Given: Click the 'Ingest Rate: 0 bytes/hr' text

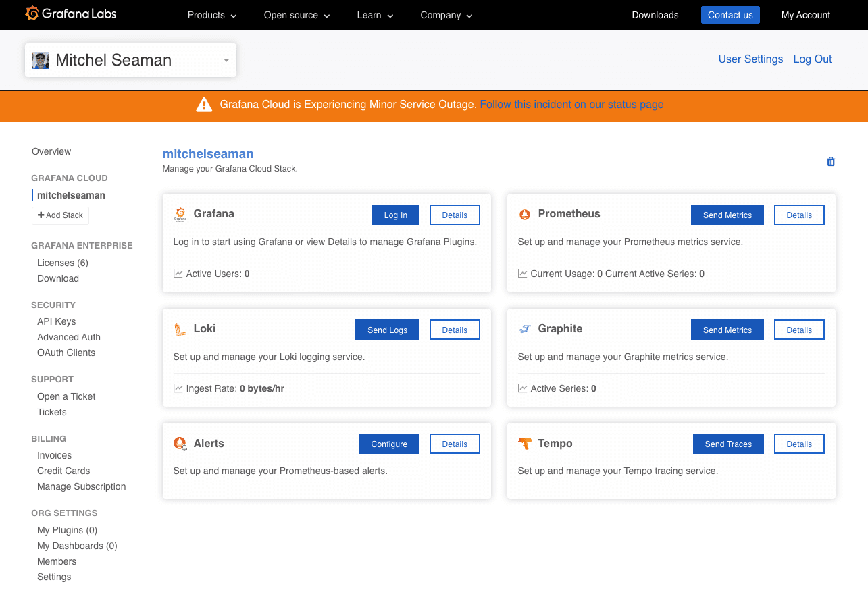Looking at the screenshot, I should (235, 388).
